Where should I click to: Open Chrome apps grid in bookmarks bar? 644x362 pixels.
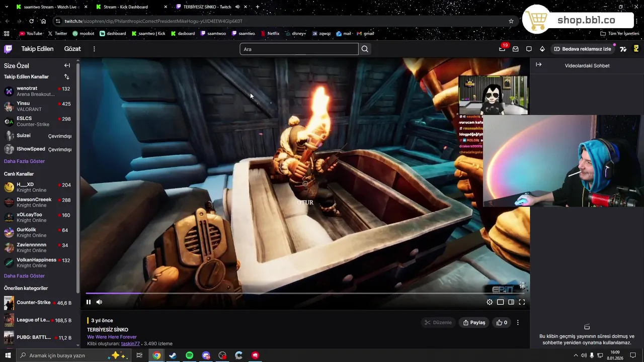pyautogui.click(x=7, y=34)
